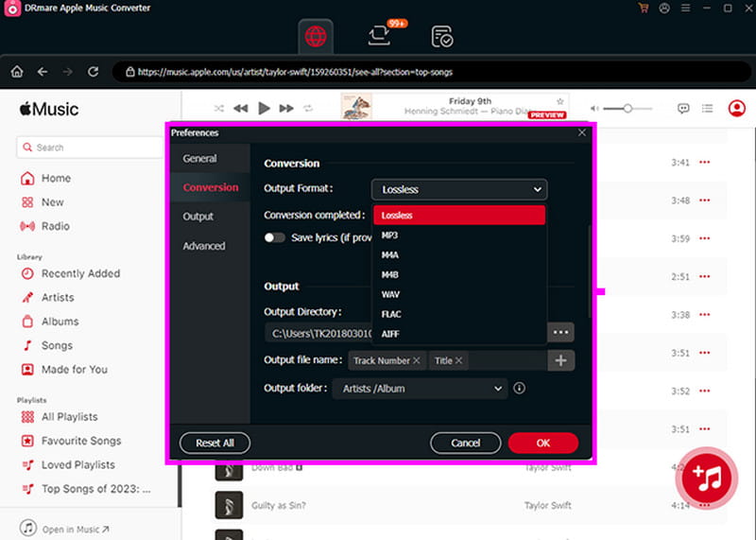Open the account registration icon in title bar
This screenshot has width=756, height=540.
click(664, 9)
